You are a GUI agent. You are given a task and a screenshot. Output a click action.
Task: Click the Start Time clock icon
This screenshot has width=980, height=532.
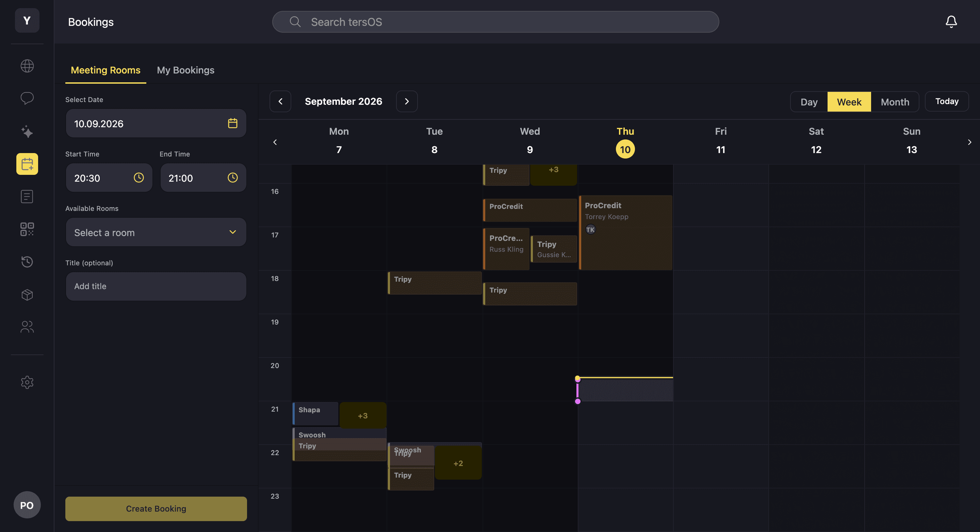(139, 178)
